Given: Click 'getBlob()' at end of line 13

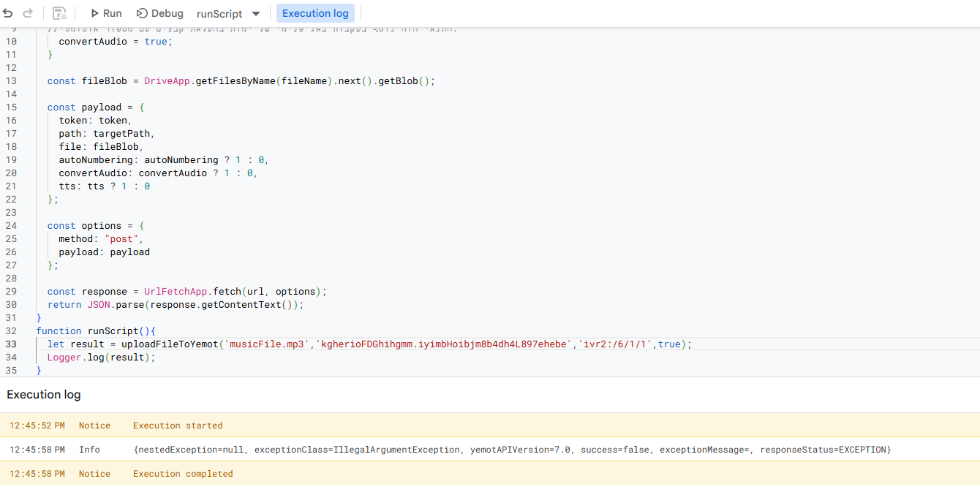Looking at the screenshot, I should point(403,81).
